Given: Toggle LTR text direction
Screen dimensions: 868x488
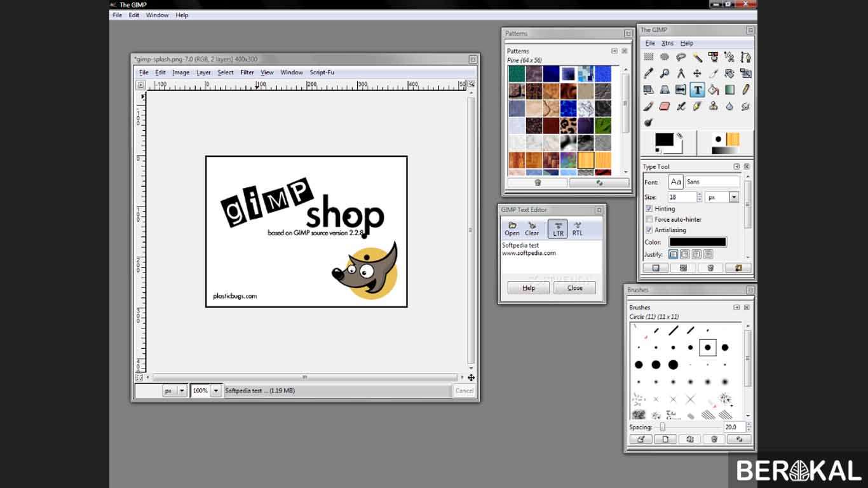Looking at the screenshot, I should tap(558, 229).
